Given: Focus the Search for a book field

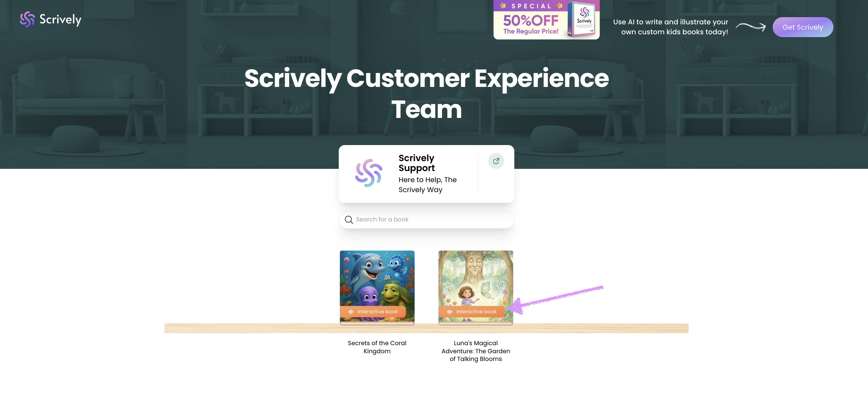Looking at the screenshot, I should (426, 220).
